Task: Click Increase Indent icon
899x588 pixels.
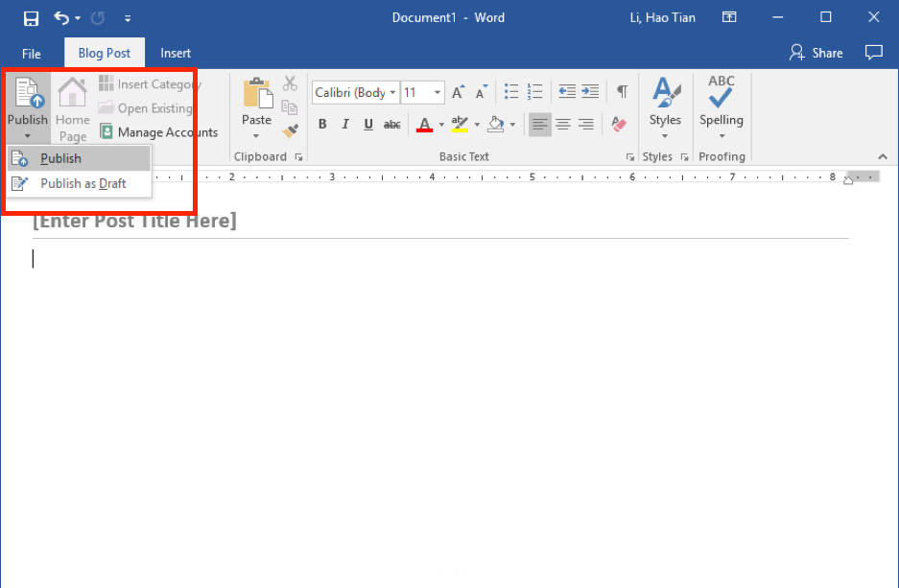Action: (590, 91)
